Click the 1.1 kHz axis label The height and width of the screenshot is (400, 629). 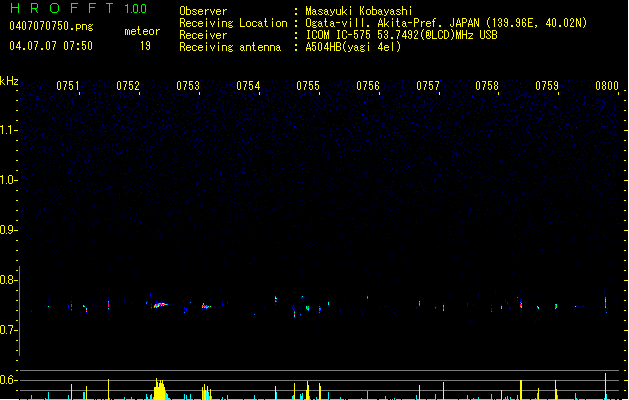8,130
